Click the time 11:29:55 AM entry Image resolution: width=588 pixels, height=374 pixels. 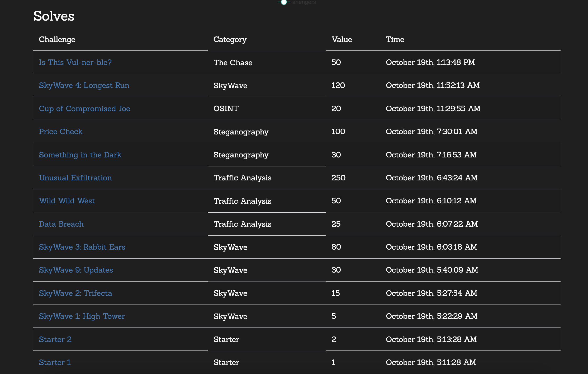[433, 109]
